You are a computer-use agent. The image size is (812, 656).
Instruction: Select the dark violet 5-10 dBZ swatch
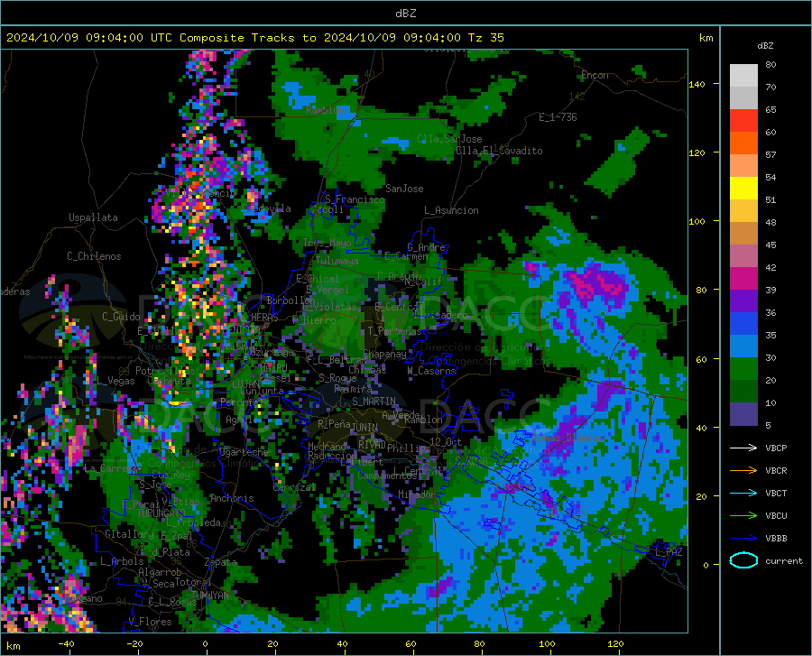pos(743,414)
